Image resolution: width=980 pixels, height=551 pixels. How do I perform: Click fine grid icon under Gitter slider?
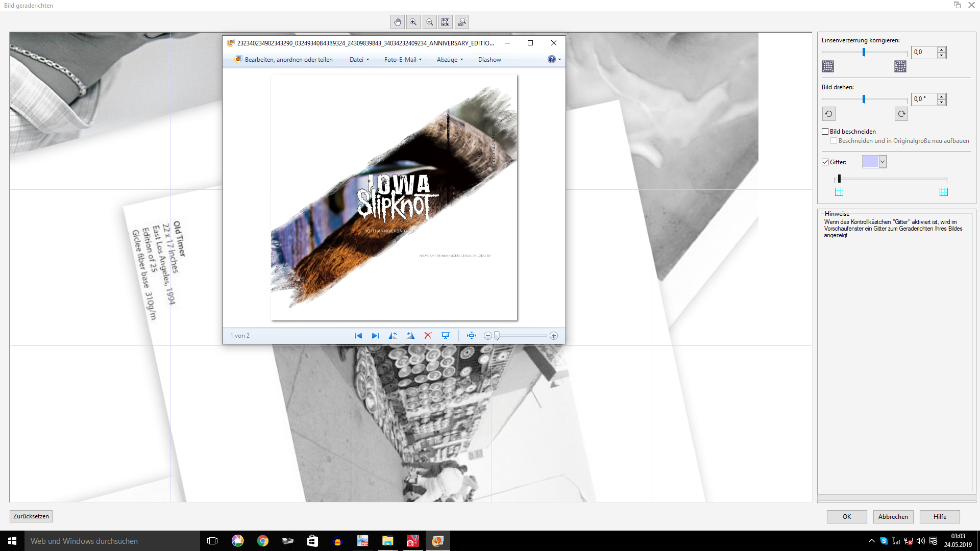[944, 192]
